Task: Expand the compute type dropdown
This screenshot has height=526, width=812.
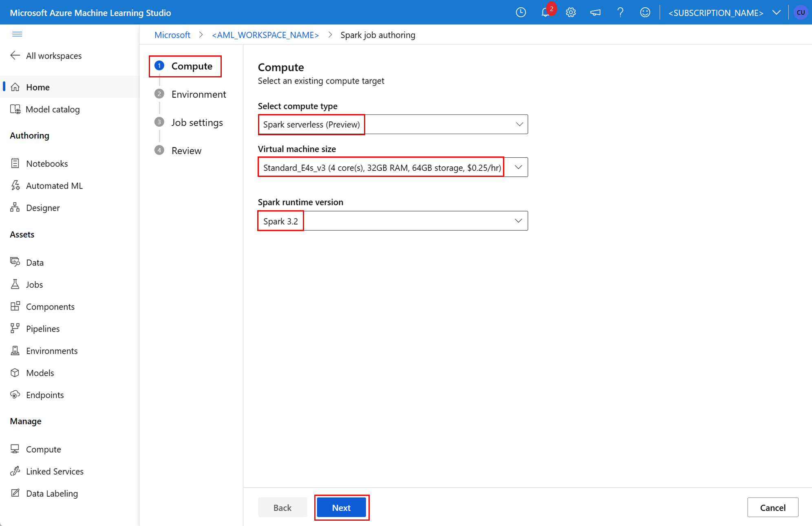Action: [519, 124]
